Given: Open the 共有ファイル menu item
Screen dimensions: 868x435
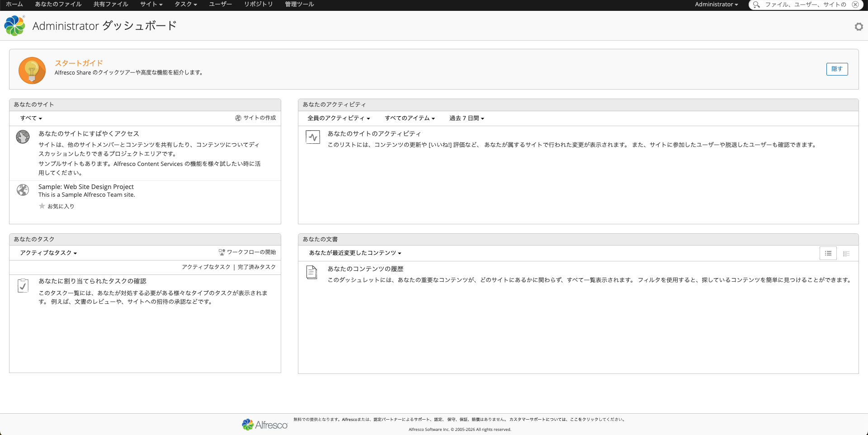Looking at the screenshot, I should pos(111,5).
